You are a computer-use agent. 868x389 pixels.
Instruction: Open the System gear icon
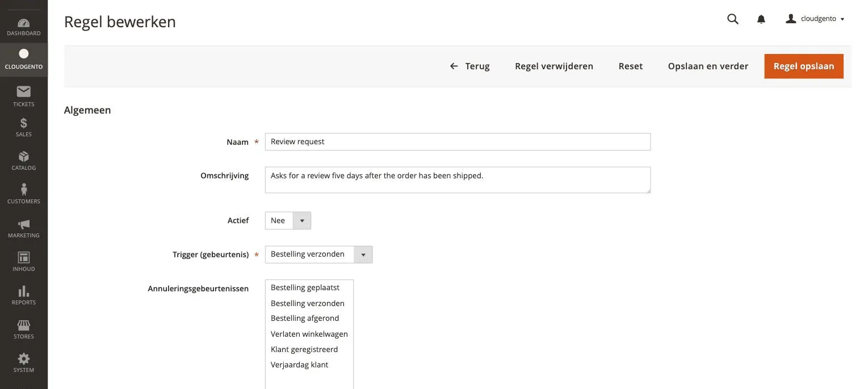coord(24,359)
